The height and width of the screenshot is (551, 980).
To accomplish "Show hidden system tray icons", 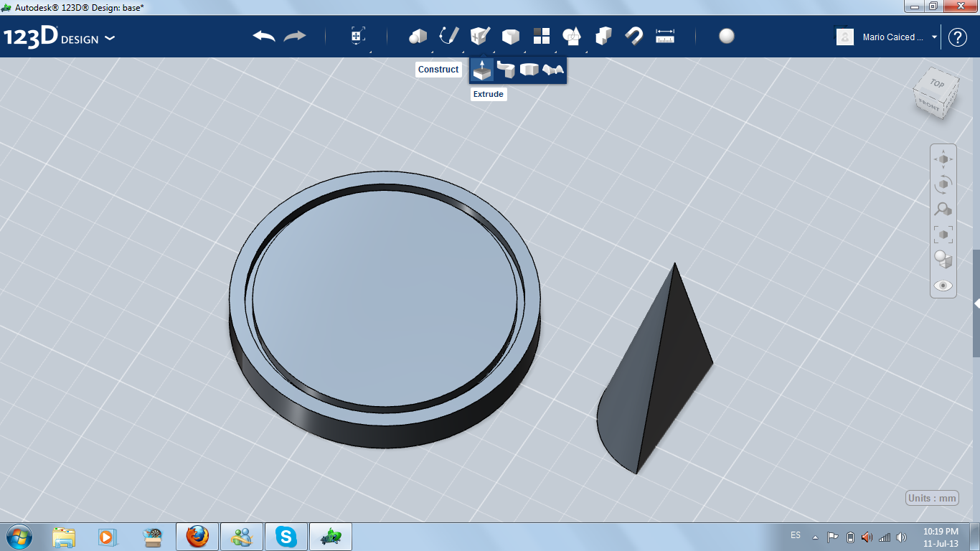I will pos(815,537).
